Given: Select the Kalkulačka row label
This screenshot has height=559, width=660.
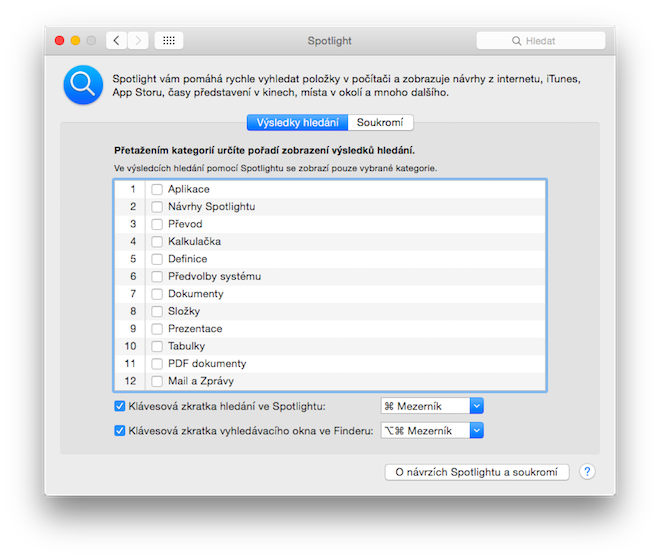Looking at the screenshot, I should (x=194, y=241).
